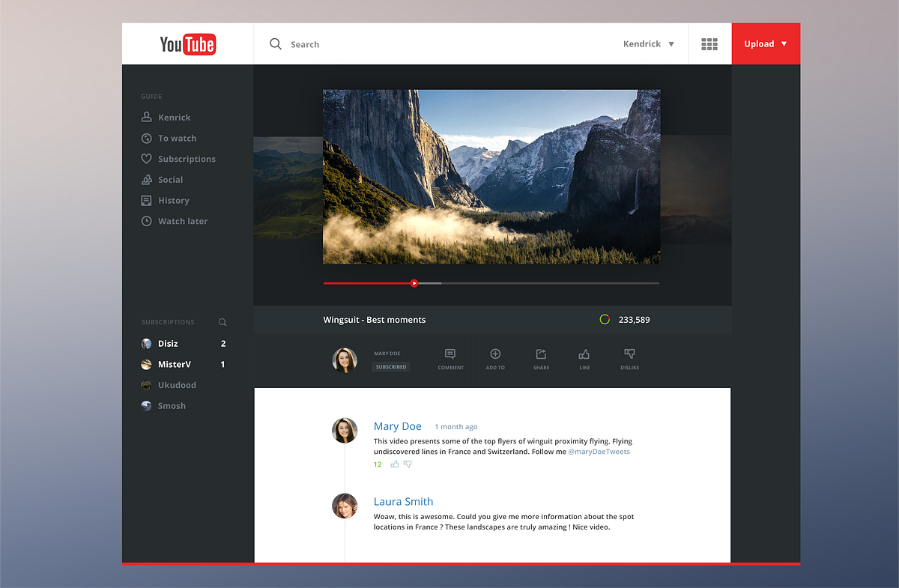The image size is (899, 588).
Task: Click the Share icon
Action: [541, 354]
